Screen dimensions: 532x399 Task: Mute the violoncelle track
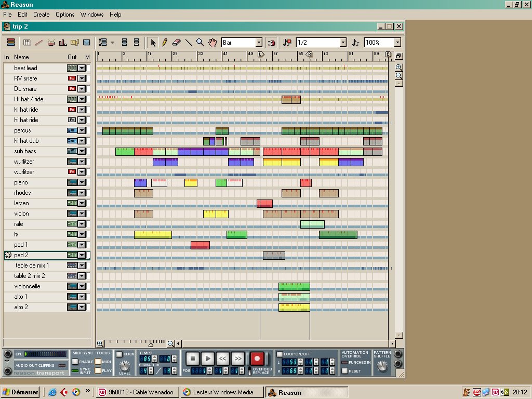pyautogui.click(x=88, y=286)
